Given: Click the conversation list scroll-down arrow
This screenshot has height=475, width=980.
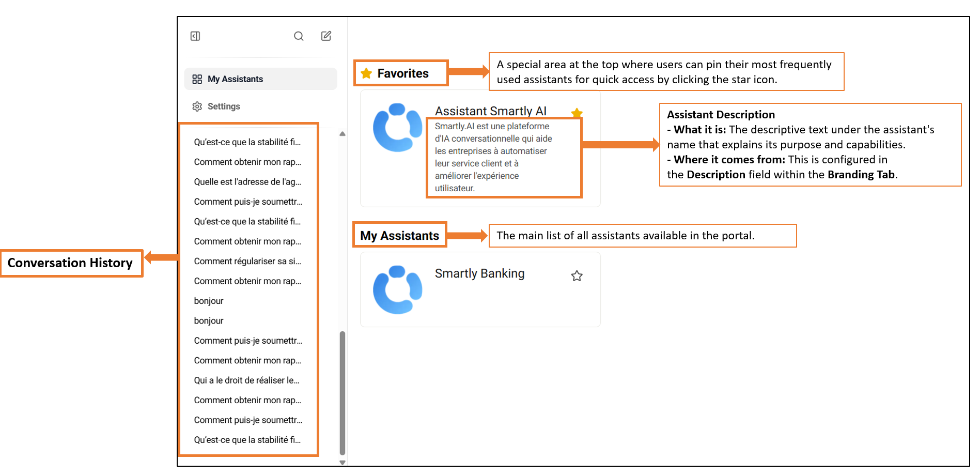Looking at the screenshot, I should (x=343, y=463).
